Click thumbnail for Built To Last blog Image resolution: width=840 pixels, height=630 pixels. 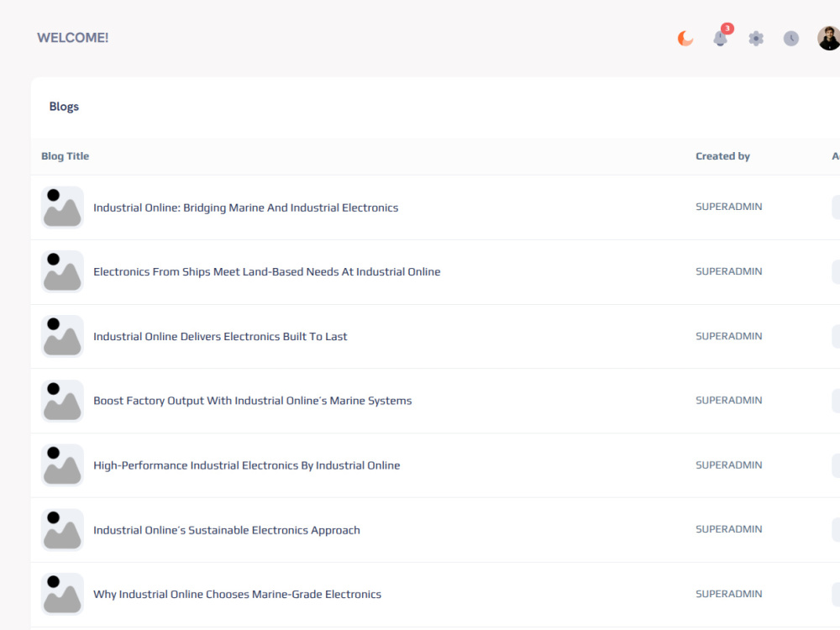62,337
